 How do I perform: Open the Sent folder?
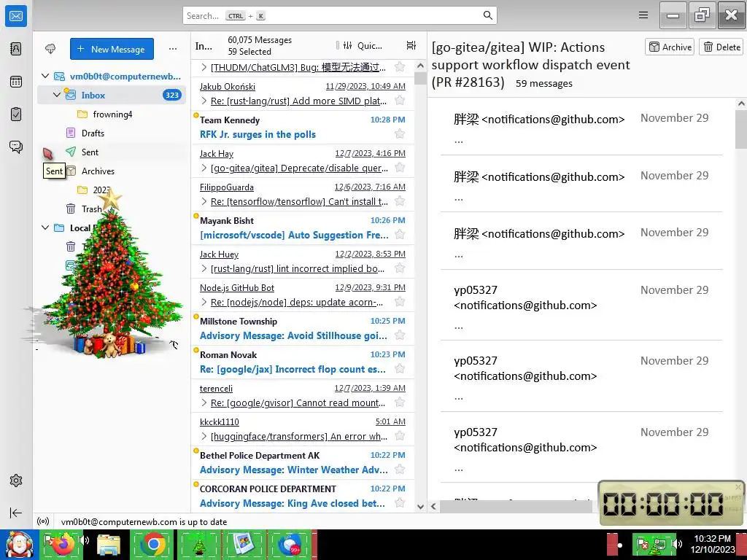pyautogui.click(x=112, y=152)
